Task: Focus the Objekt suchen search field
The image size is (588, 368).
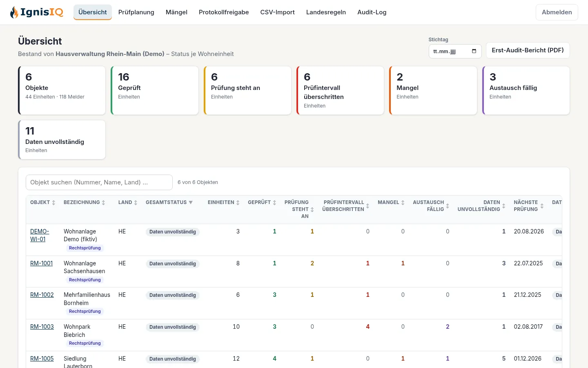Action: coord(99,182)
